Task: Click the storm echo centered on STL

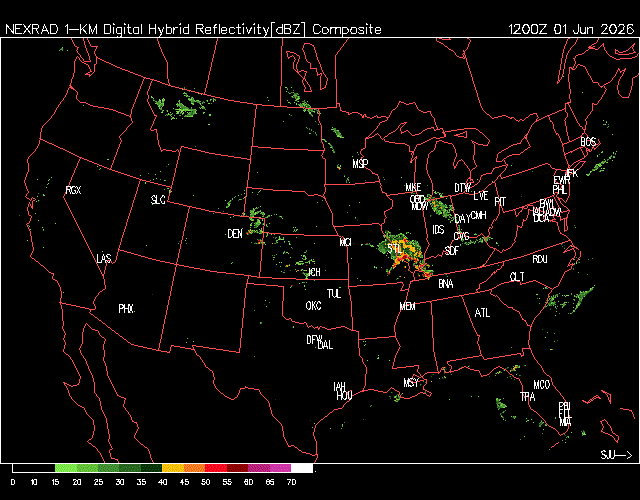Action: [x=404, y=255]
